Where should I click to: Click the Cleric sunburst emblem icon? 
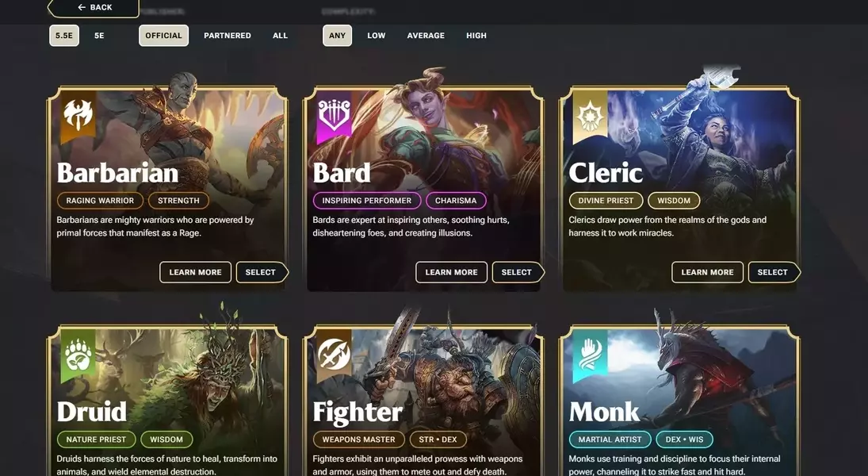[x=590, y=116]
